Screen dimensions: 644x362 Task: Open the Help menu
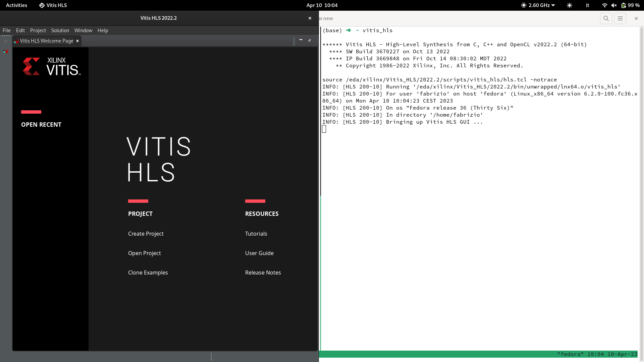pyautogui.click(x=103, y=31)
